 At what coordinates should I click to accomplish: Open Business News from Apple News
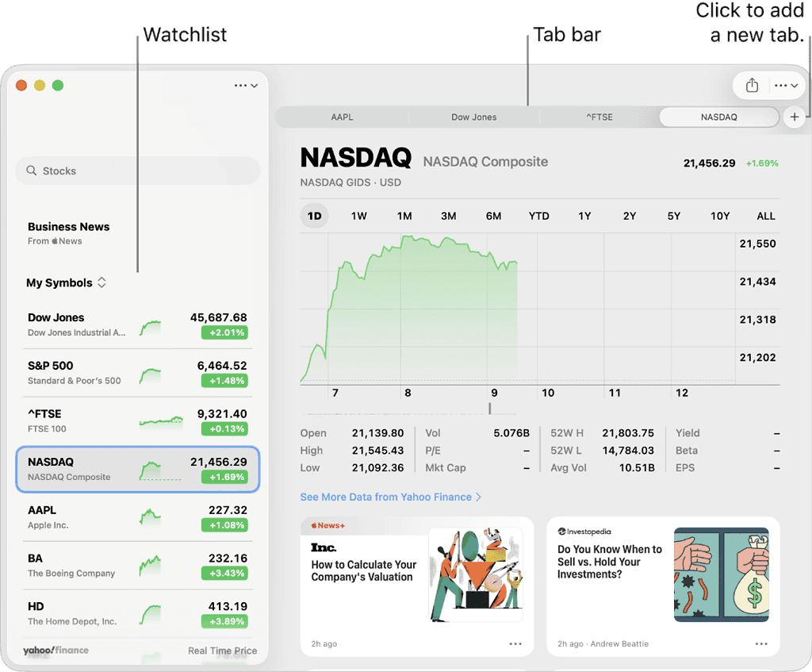tap(68, 233)
